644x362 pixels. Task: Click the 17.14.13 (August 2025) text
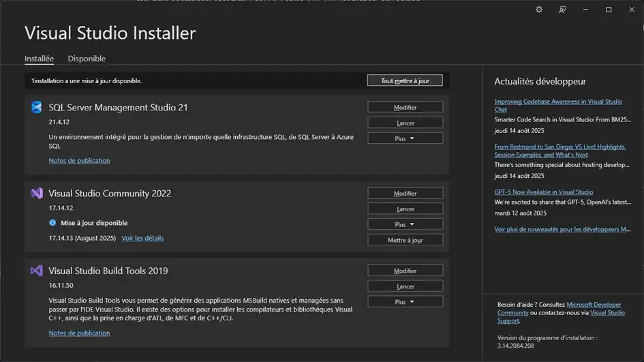click(x=82, y=238)
